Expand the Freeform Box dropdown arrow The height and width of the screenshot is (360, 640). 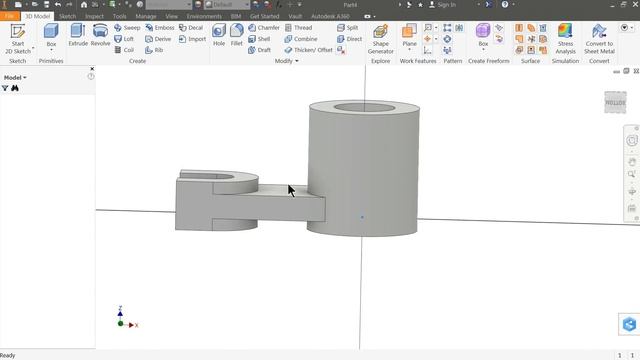pos(483,50)
